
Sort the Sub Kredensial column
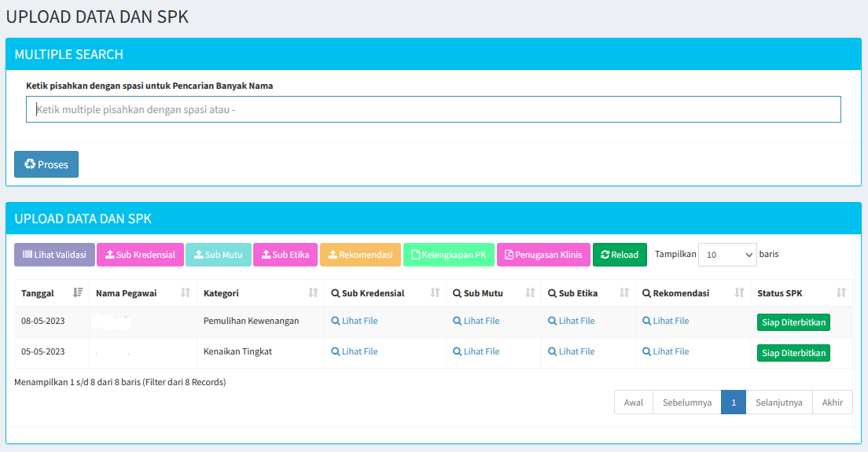435,292
